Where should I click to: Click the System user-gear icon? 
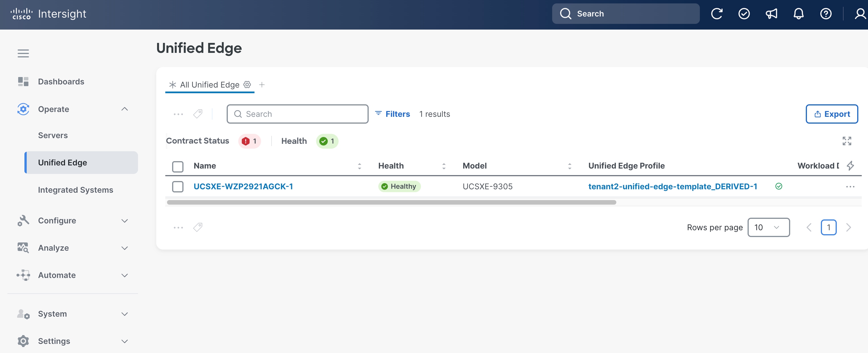click(x=23, y=314)
